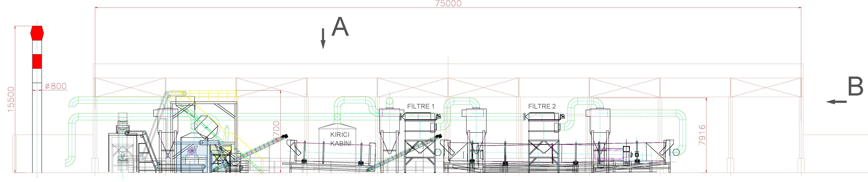
Task: Click the red cap atop the chimney
Action: coord(37,33)
